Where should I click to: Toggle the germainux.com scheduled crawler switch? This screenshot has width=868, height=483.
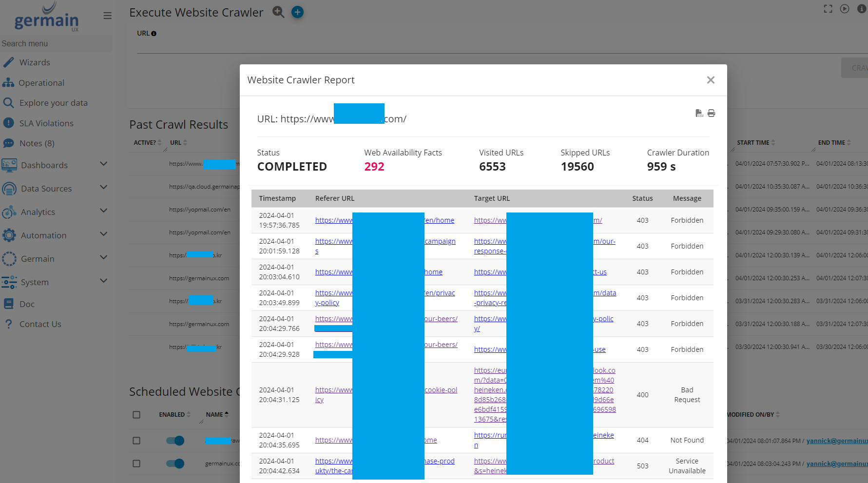point(175,464)
